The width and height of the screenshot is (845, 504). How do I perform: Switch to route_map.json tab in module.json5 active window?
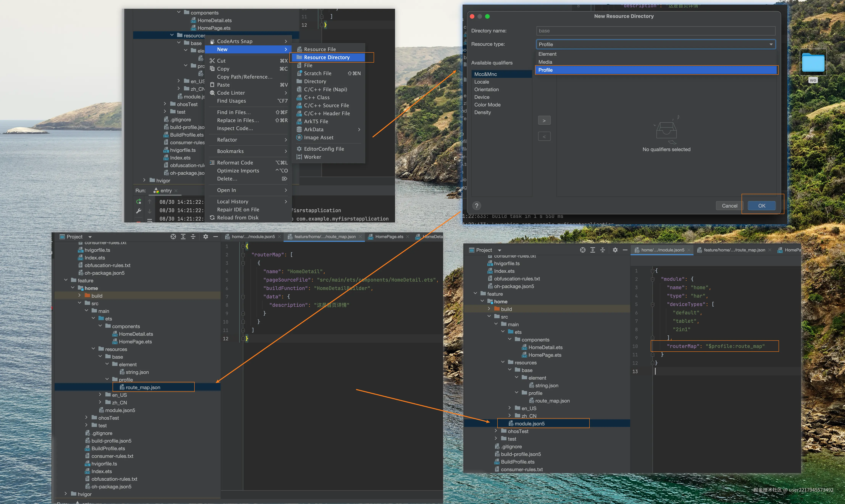pyautogui.click(x=734, y=250)
